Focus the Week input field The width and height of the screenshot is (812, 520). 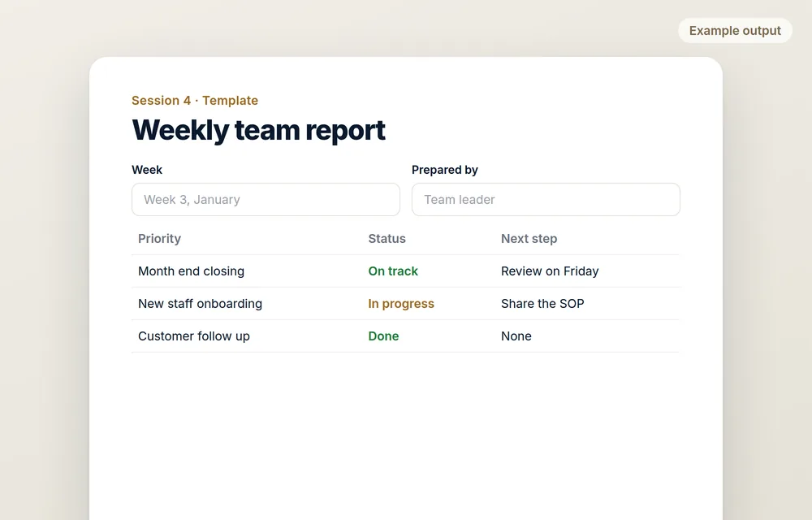coord(266,199)
